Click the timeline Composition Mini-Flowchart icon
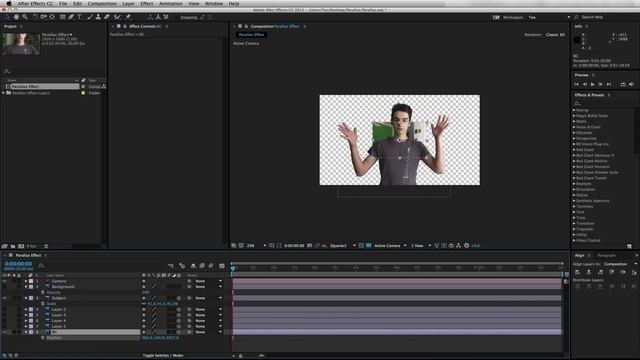The image size is (640, 360). click(171, 266)
